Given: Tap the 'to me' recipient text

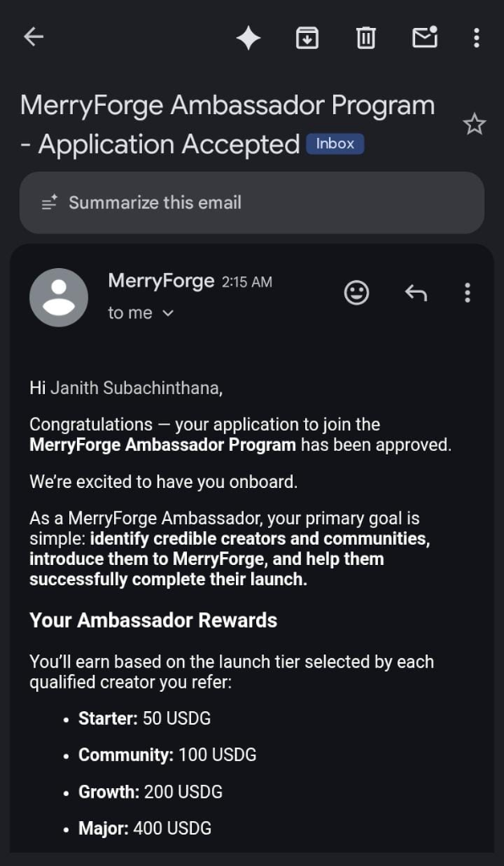Looking at the screenshot, I should click(x=129, y=313).
